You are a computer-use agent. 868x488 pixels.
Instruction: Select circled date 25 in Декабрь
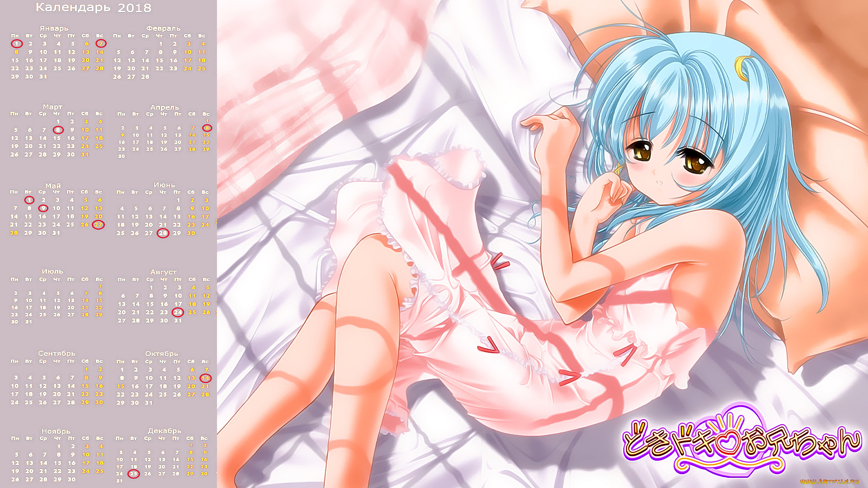[133, 474]
